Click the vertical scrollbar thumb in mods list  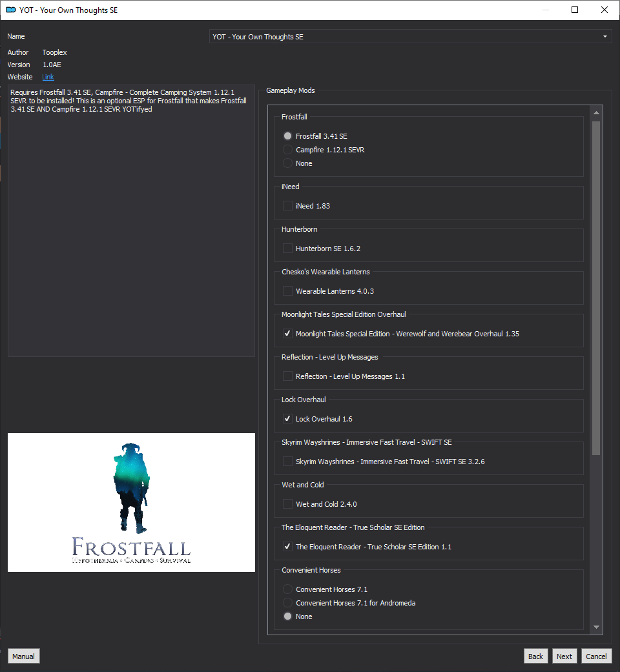(596, 288)
